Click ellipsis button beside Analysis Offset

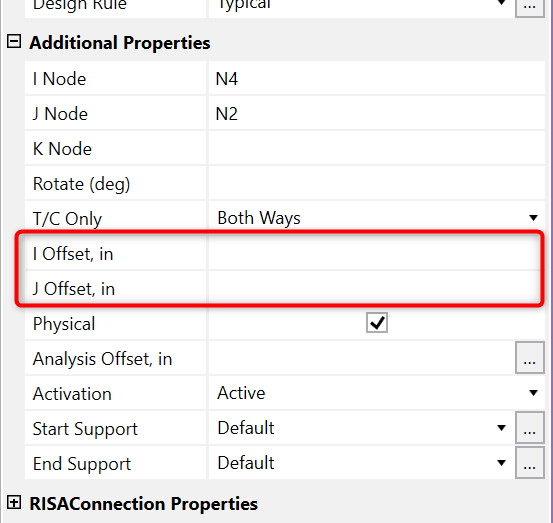pos(529,358)
